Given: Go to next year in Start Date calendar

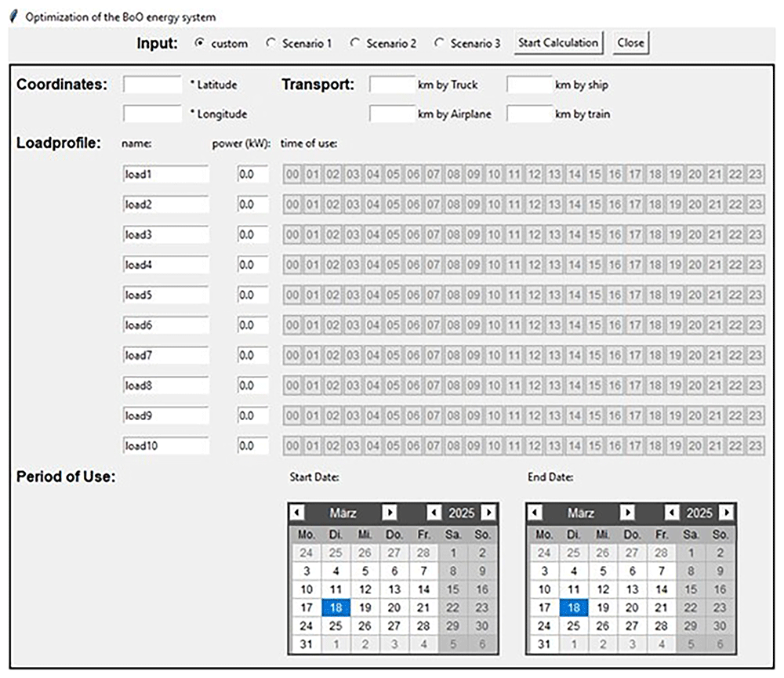Looking at the screenshot, I should coord(488,513).
